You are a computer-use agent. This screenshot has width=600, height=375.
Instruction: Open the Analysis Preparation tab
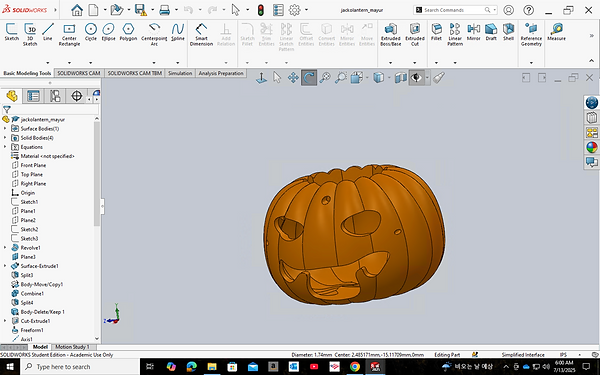point(221,73)
